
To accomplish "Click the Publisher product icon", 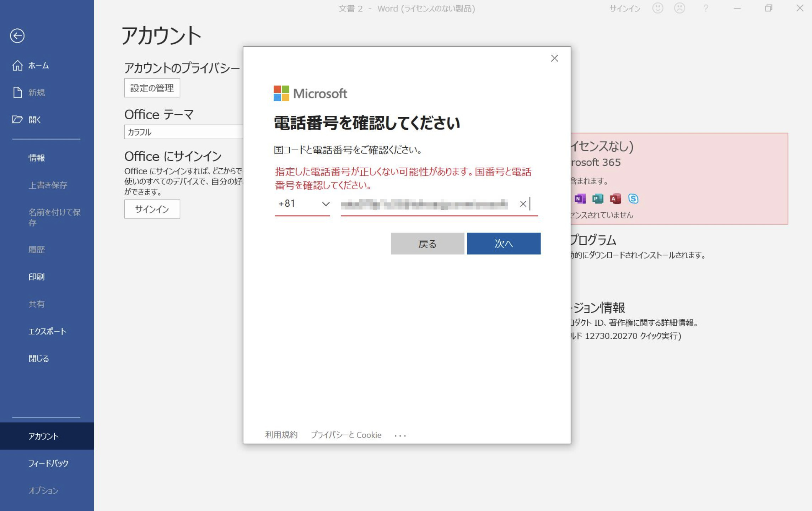I will tap(598, 199).
